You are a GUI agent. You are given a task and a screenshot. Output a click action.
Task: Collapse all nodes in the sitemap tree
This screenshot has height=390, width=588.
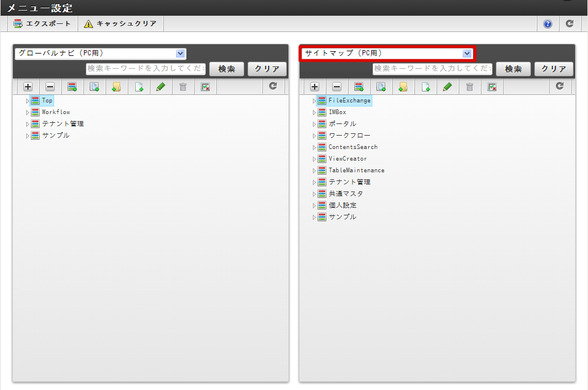coord(337,86)
